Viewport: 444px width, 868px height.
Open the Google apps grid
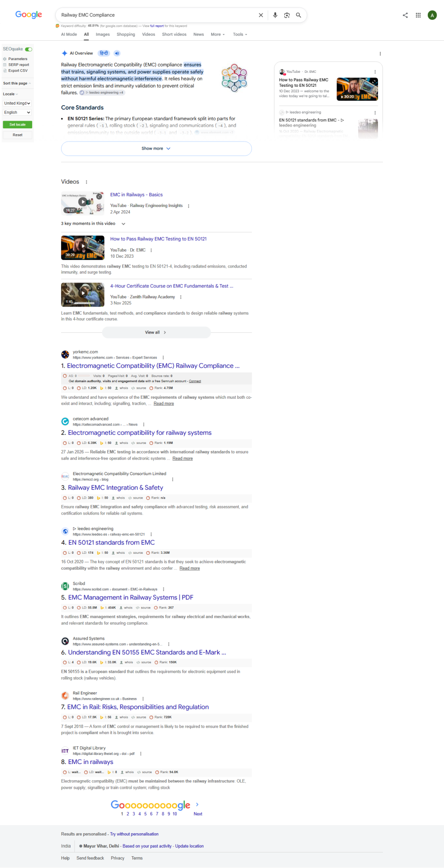(x=418, y=15)
